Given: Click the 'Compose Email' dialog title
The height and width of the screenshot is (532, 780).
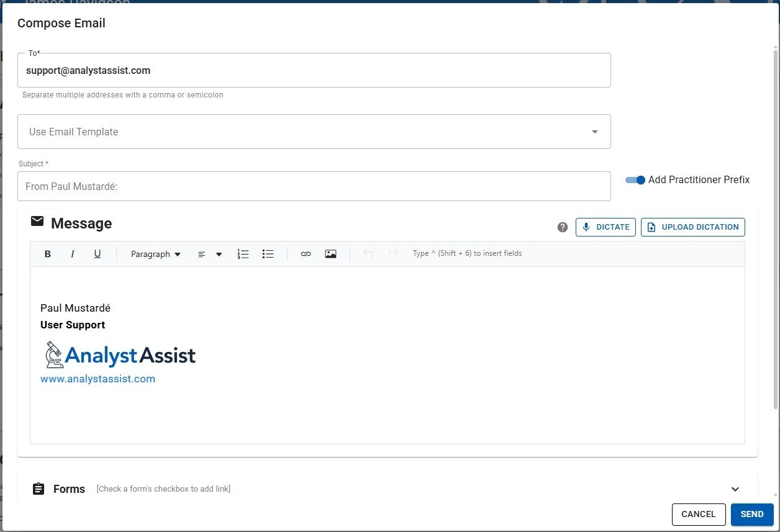Looking at the screenshot, I should click(x=61, y=23).
